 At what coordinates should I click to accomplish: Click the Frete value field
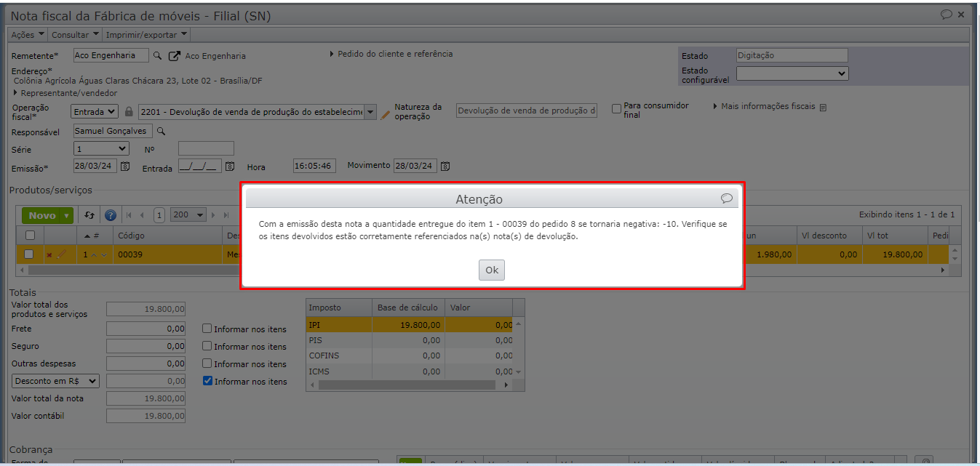tap(146, 329)
